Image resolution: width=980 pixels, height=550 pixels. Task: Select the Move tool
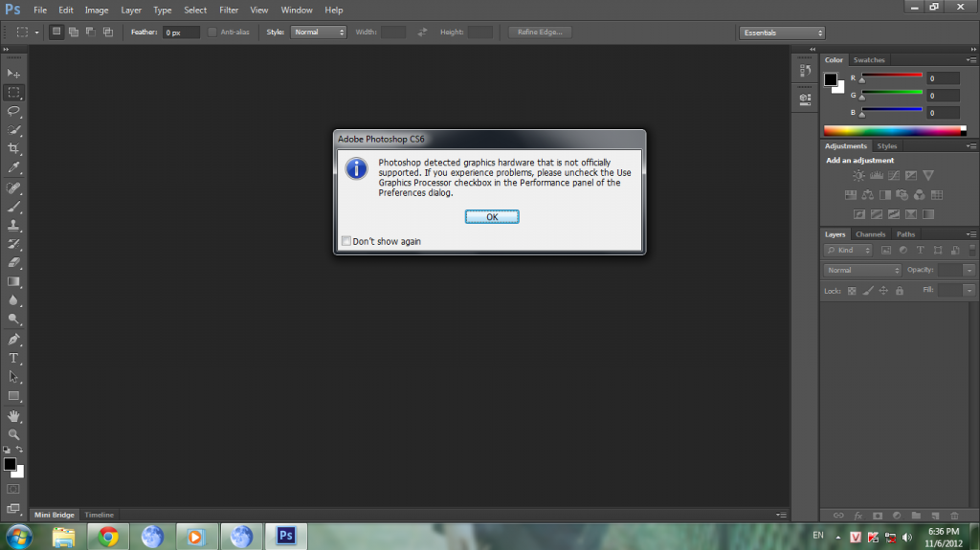point(13,74)
